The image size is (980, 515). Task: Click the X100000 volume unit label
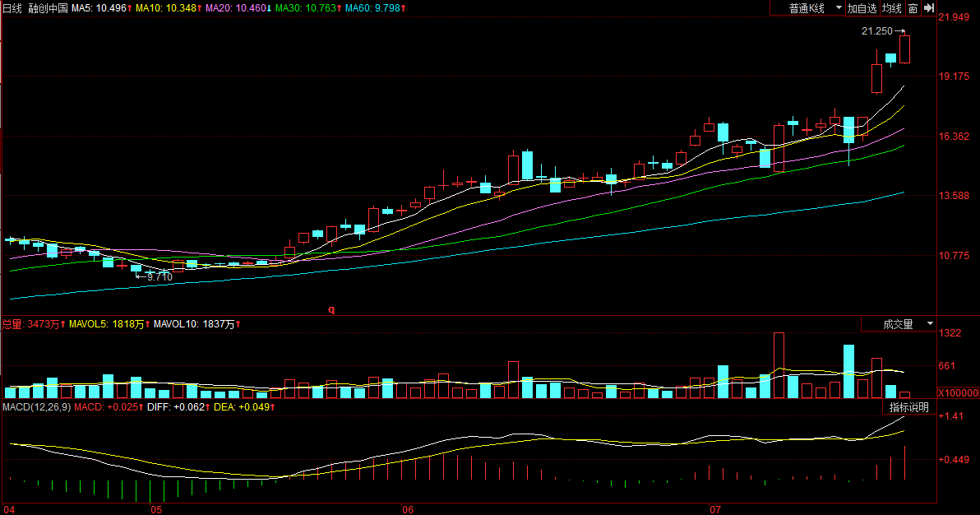[958, 393]
